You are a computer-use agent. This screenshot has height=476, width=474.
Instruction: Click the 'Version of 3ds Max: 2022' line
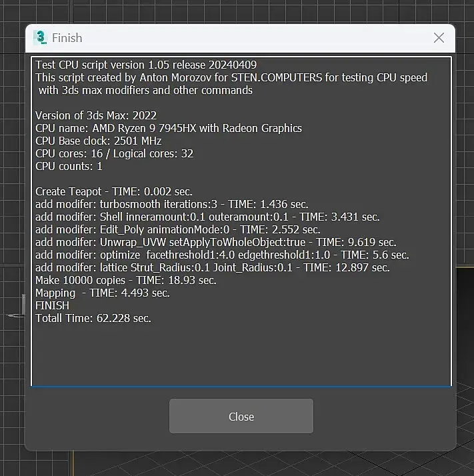point(96,115)
